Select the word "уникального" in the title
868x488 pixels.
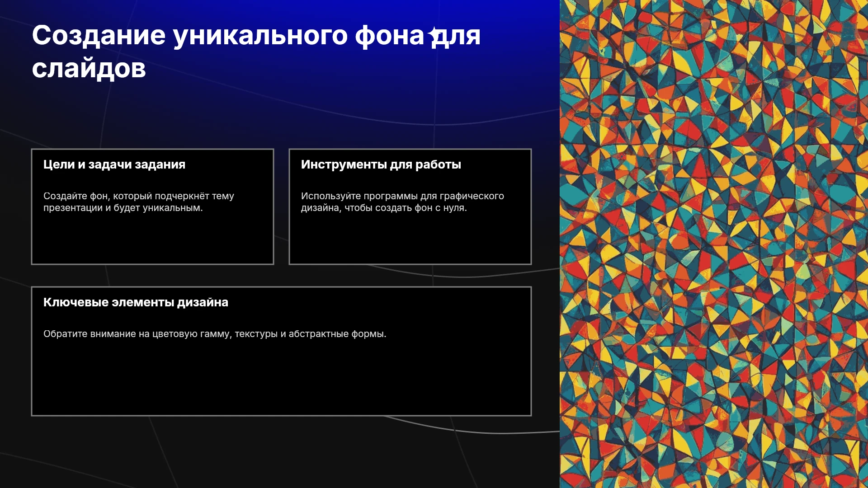pos(260,37)
